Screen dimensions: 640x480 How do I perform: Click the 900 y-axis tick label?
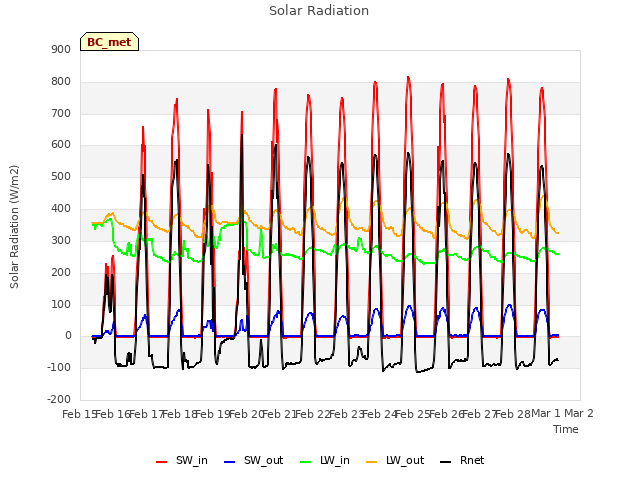pos(61,49)
